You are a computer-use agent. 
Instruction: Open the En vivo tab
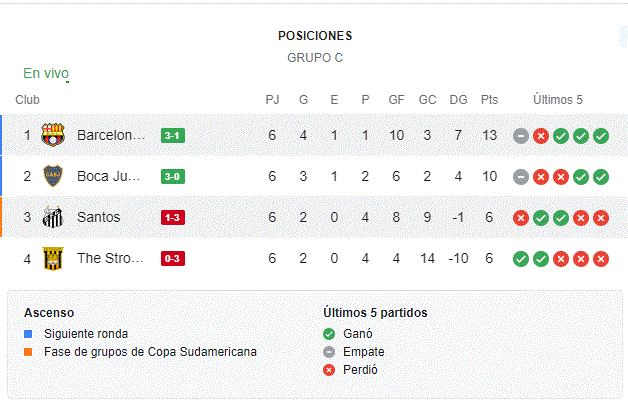[x=46, y=73]
